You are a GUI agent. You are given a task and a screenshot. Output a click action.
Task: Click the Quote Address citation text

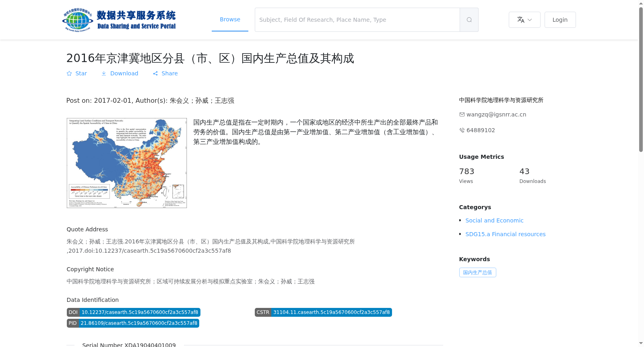(x=211, y=246)
